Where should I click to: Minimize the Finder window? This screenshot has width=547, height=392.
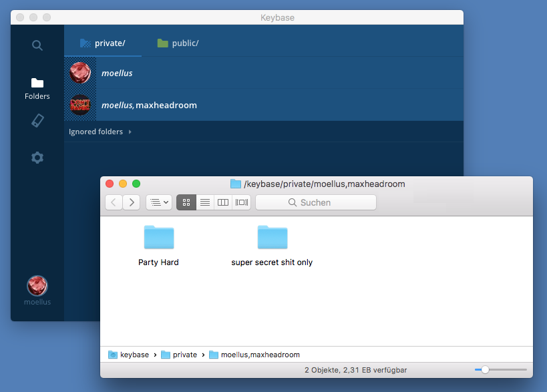coord(123,184)
